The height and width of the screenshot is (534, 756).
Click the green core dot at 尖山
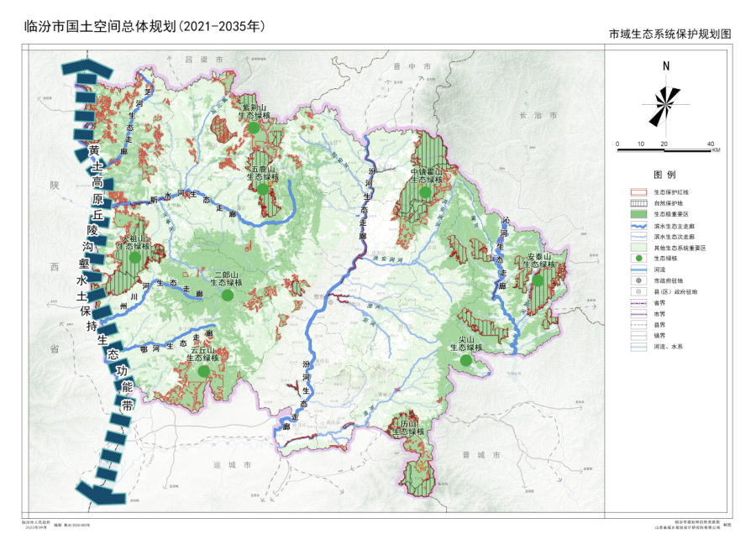click(465, 360)
